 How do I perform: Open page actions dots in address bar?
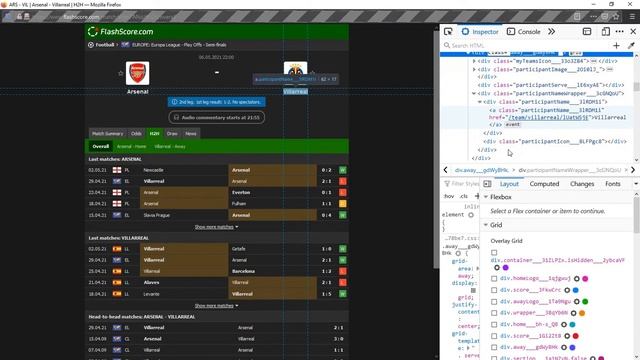pos(593,17)
